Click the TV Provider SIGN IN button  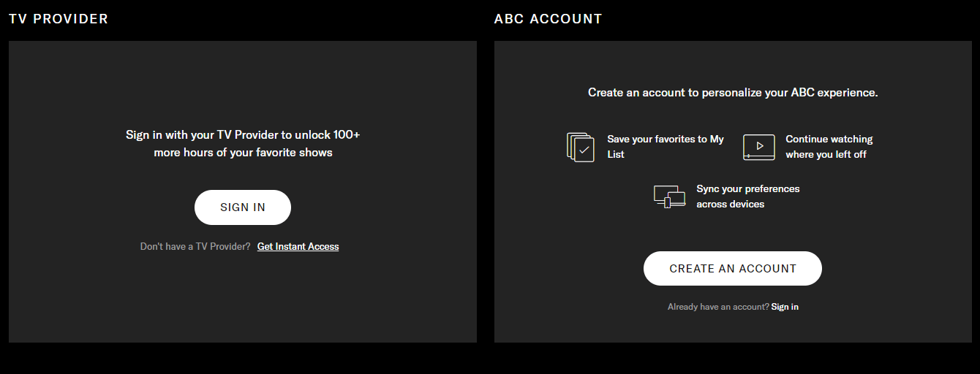pos(243,207)
